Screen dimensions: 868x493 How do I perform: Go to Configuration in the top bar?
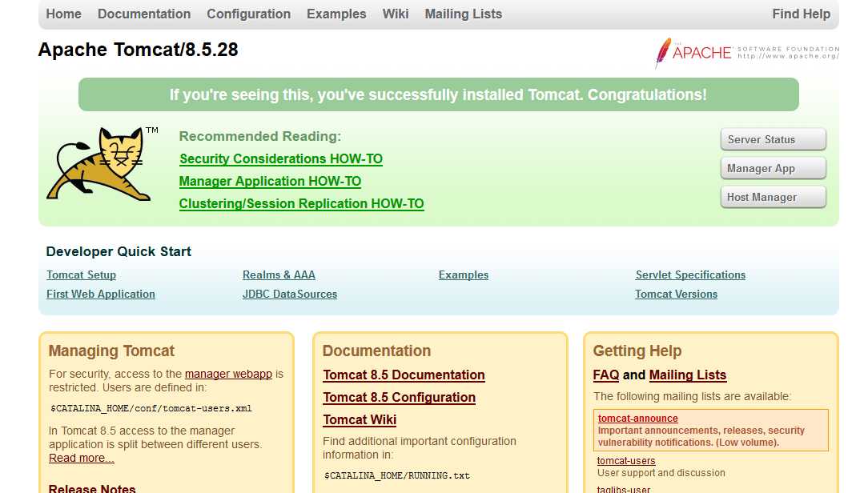248,14
